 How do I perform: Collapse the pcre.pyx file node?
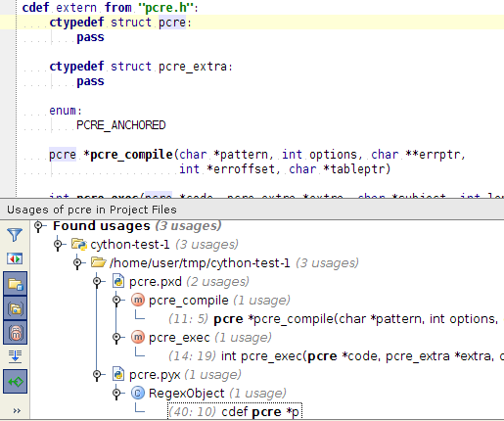coord(97,374)
